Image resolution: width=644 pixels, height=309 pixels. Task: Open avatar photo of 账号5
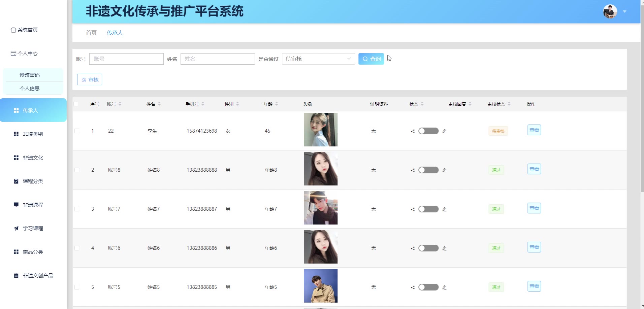coord(321,286)
